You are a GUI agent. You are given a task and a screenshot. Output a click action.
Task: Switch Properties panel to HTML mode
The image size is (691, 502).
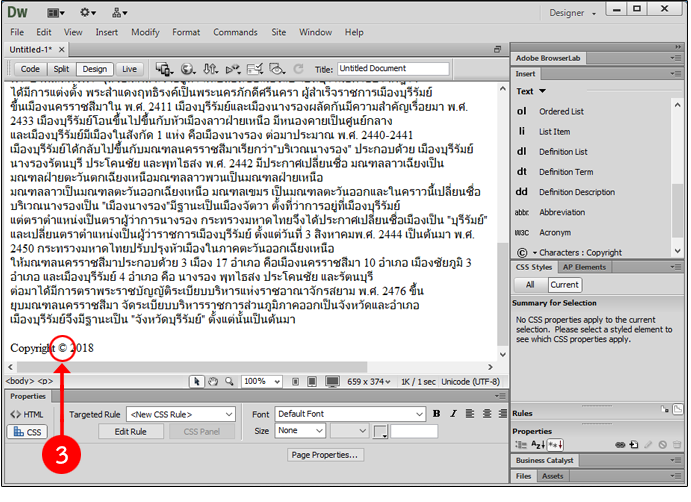[x=27, y=414]
